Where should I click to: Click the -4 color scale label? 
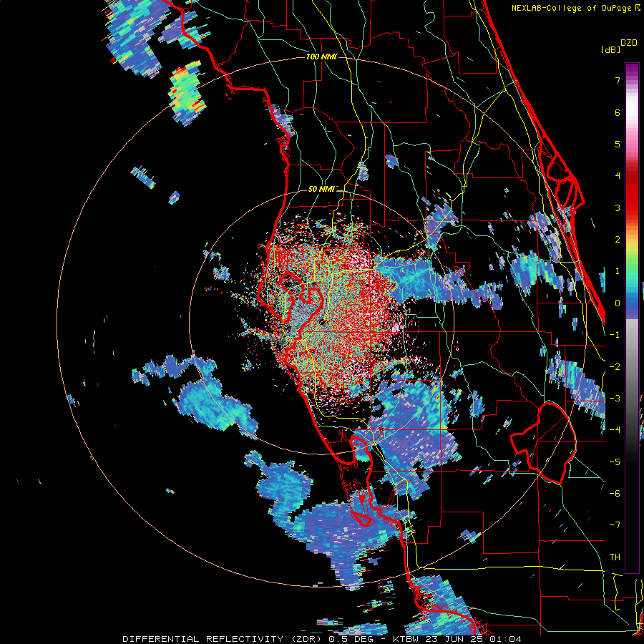[615, 430]
